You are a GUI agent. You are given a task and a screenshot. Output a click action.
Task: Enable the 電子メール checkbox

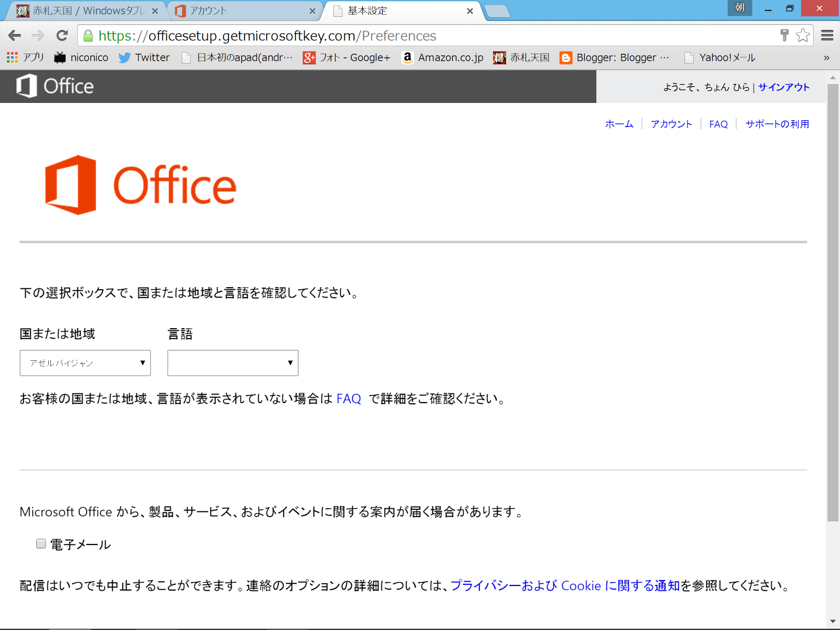41,543
